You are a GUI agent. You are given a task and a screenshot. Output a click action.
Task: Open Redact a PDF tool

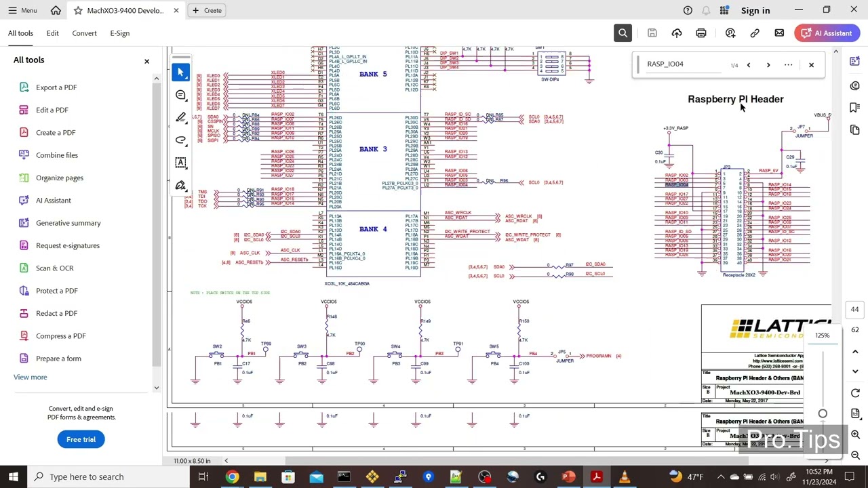click(x=57, y=313)
